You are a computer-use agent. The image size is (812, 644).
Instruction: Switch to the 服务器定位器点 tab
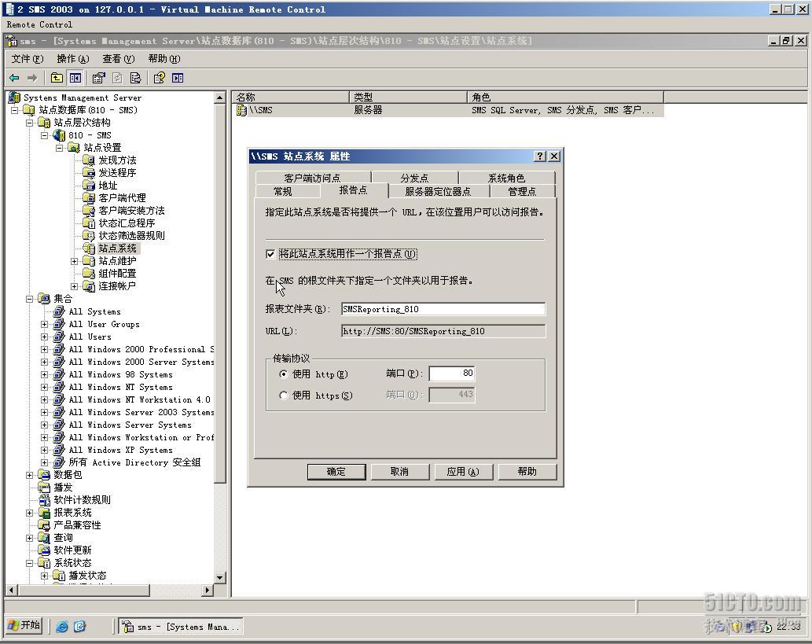point(438,191)
